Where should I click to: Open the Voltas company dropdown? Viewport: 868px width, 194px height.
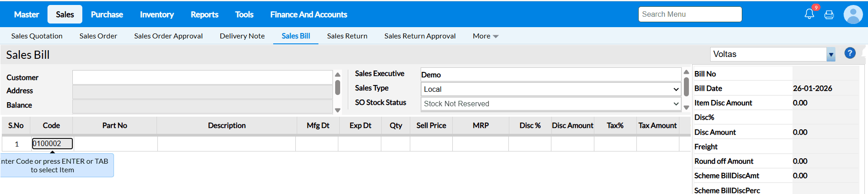830,55
